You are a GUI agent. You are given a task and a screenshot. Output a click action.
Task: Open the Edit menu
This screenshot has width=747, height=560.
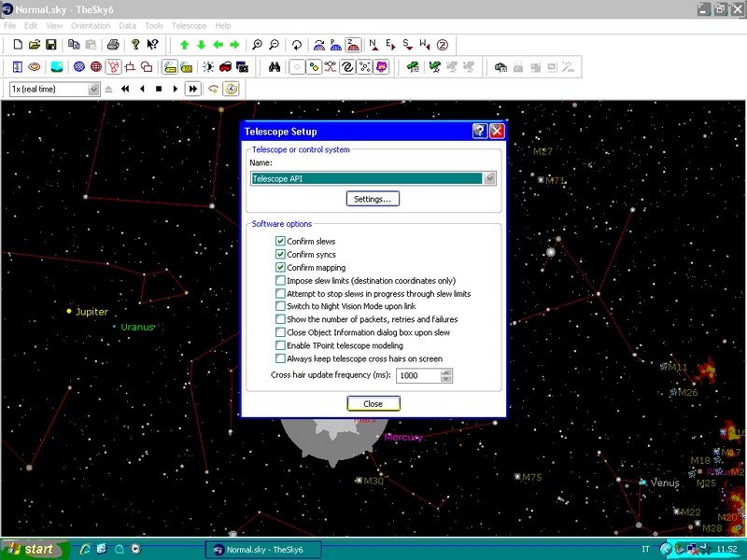(x=31, y=26)
